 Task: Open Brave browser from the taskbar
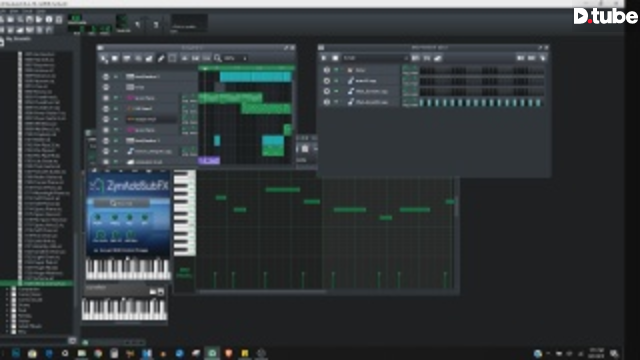tap(228, 353)
